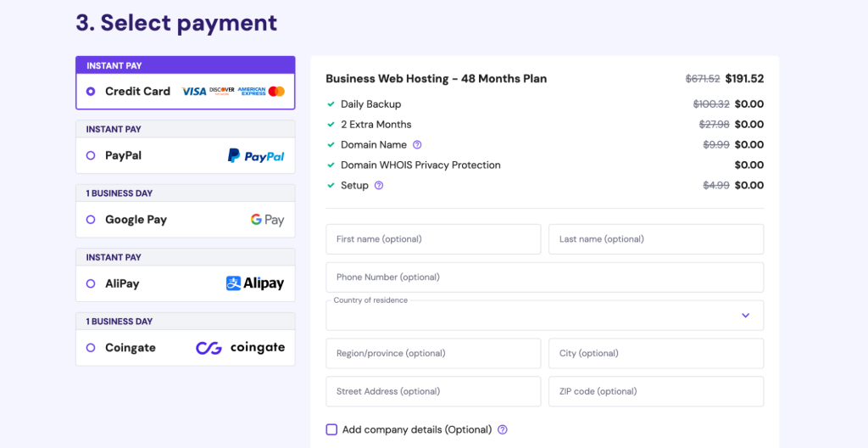Click the Visa card logo

pos(194,92)
